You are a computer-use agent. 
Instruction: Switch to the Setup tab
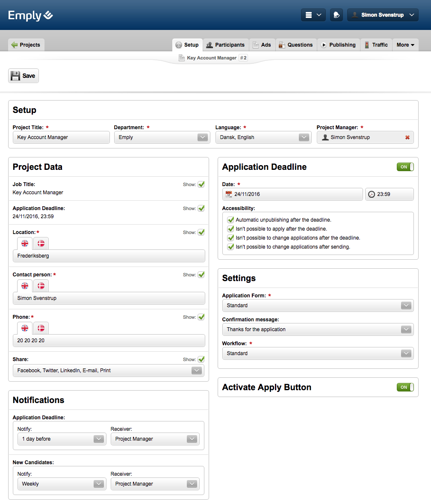[x=187, y=44]
